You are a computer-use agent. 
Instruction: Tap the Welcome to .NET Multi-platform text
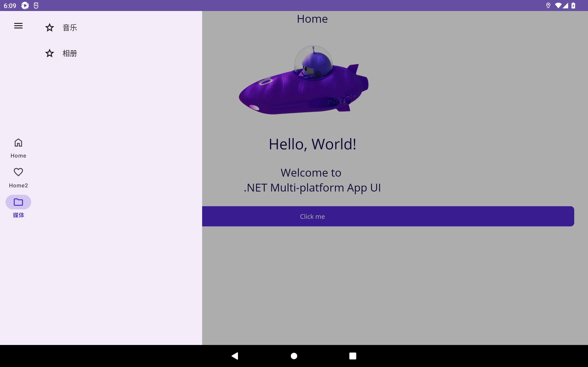pyautogui.click(x=312, y=180)
